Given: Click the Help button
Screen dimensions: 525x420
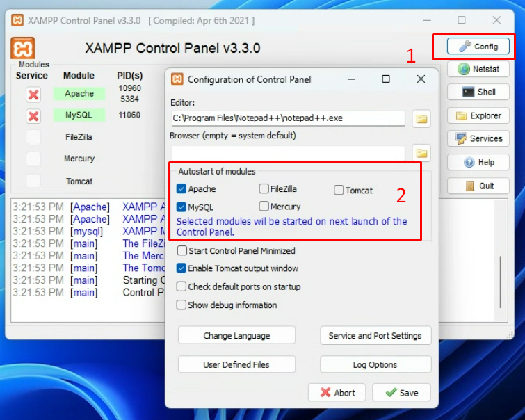Looking at the screenshot, I should [478, 162].
